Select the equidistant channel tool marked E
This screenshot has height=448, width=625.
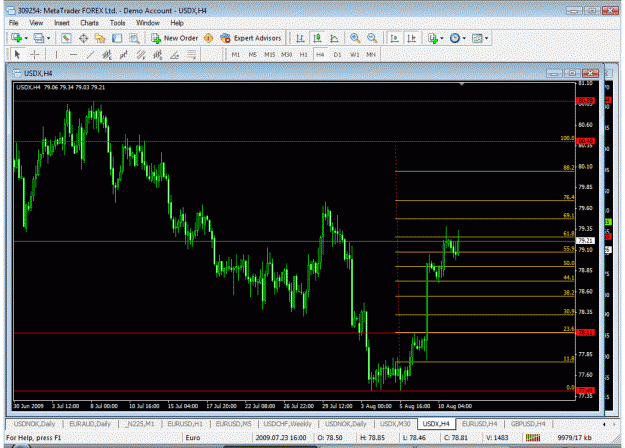coord(107,55)
